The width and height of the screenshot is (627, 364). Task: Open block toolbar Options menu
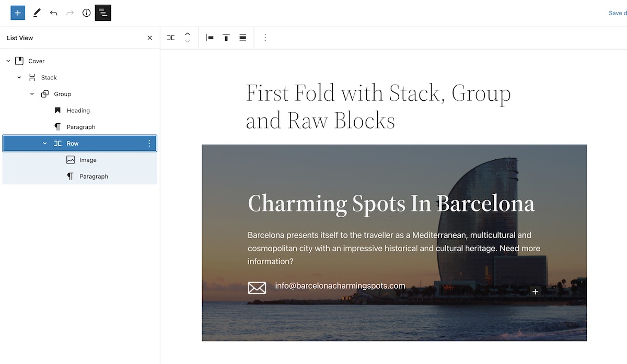click(265, 38)
